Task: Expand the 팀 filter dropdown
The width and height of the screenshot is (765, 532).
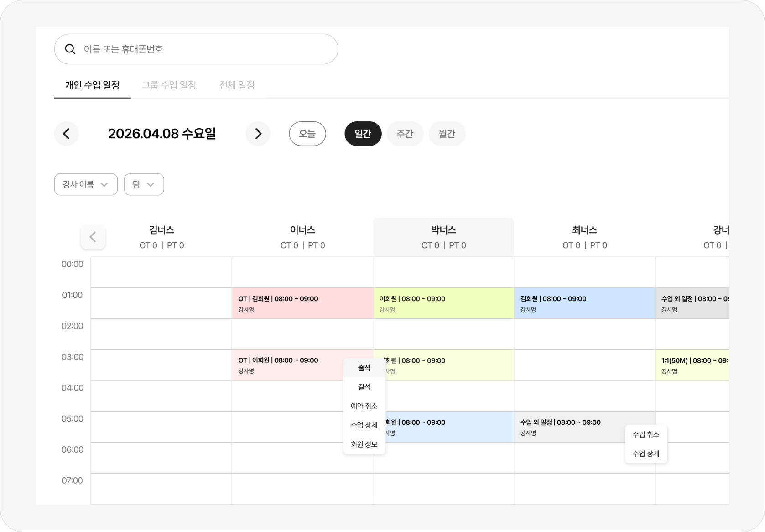Action: click(x=144, y=184)
